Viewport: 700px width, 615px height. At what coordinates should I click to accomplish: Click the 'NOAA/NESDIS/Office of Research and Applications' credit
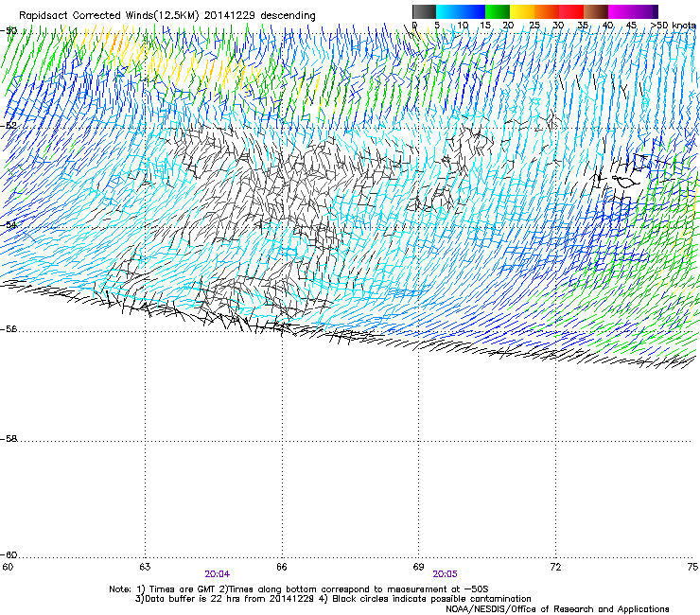click(x=557, y=609)
